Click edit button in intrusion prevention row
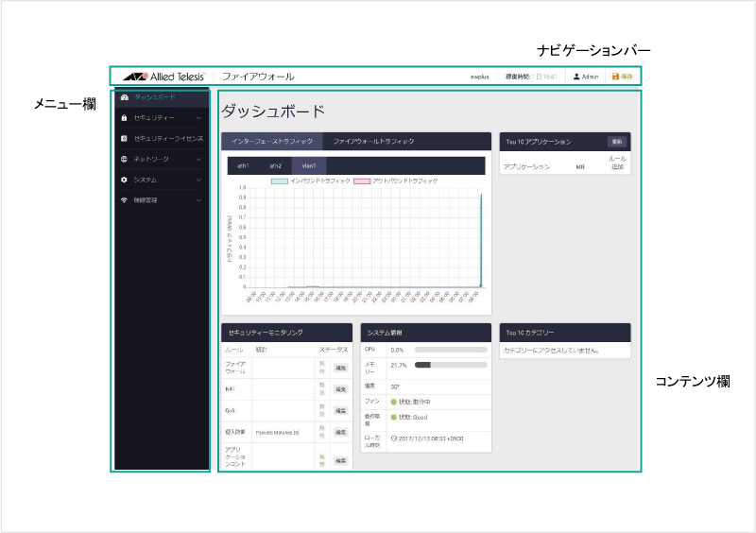Image resolution: width=756 pixels, height=533 pixels. click(x=340, y=432)
